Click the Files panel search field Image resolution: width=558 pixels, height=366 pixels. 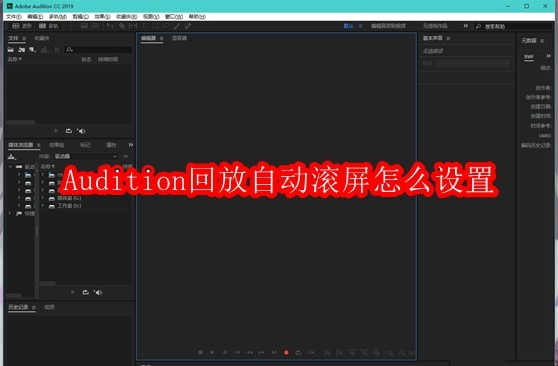click(x=98, y=49)
